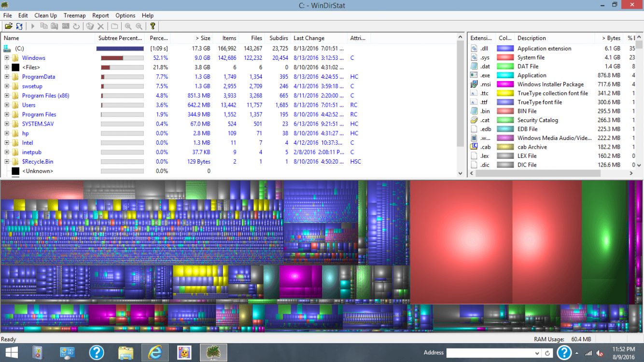644x362 pixels.
Task: Open File Explorer from the taskbar
Action: (126, 353)
